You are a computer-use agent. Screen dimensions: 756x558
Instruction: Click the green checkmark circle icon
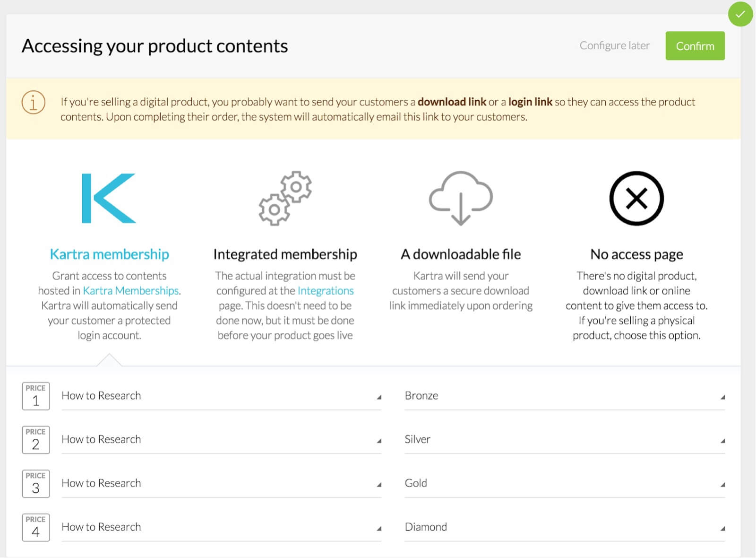tap(740, 14)
